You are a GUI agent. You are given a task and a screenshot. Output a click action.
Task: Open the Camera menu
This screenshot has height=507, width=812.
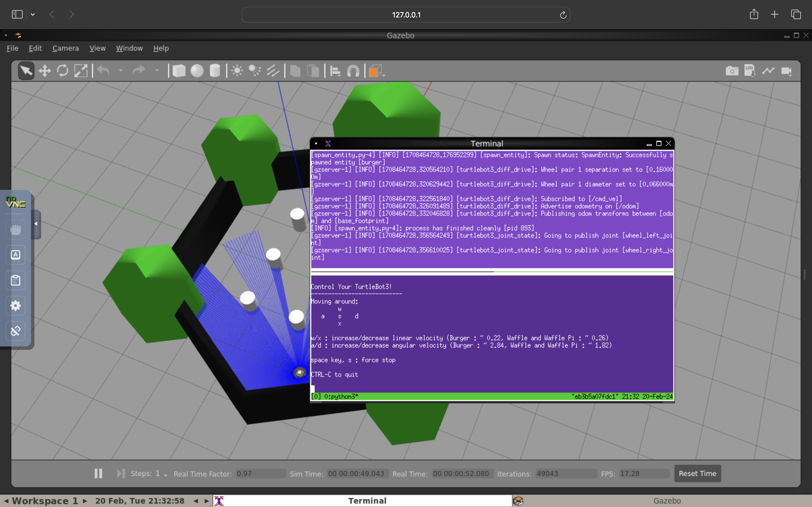[65, 48]
